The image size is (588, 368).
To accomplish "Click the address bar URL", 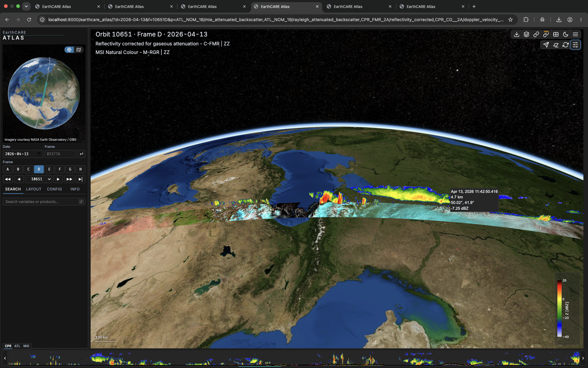I will click(276, 20).
